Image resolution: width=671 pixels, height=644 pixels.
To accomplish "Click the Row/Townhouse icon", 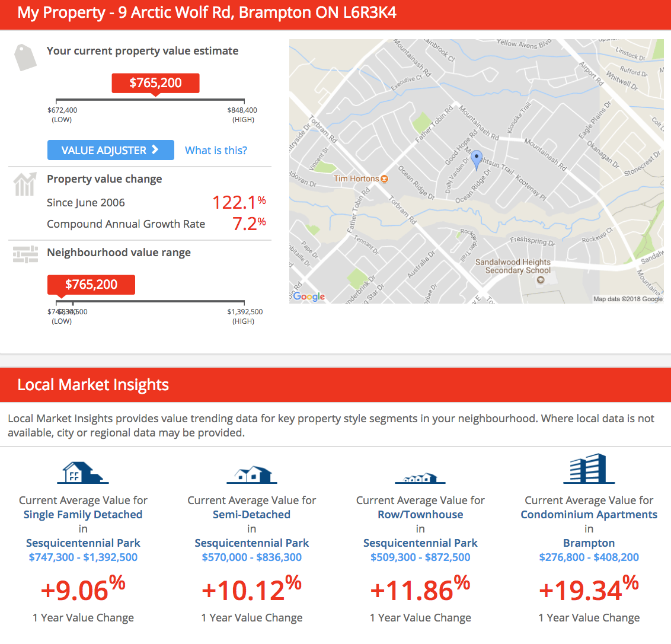I will click(420, 478).
